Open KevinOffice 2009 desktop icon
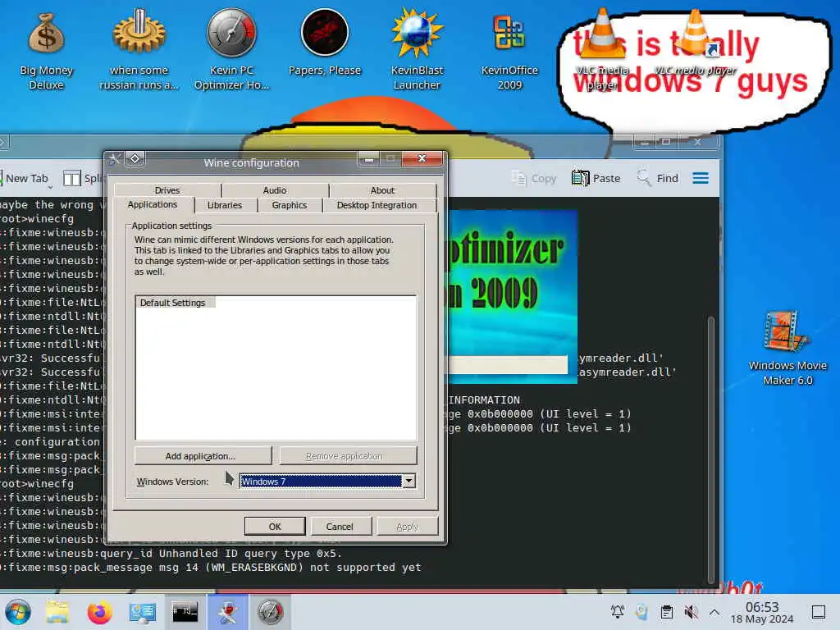 tap(509, 50)
